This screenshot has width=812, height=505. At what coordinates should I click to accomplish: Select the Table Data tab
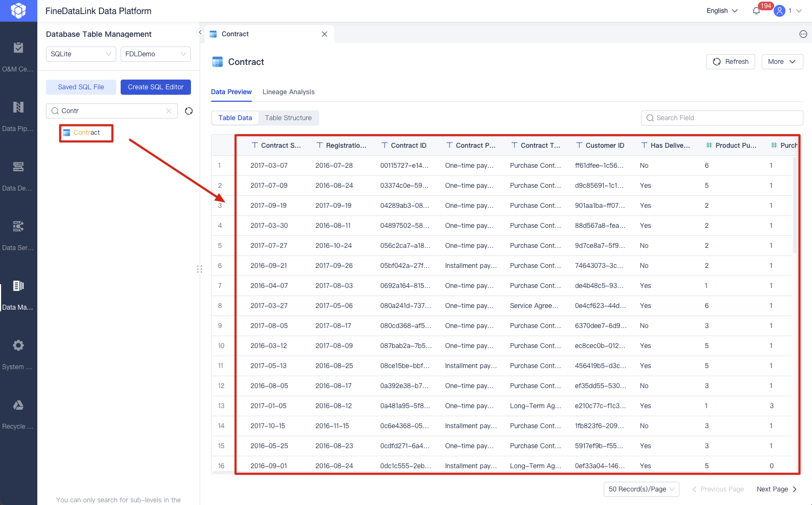(235, 118)
